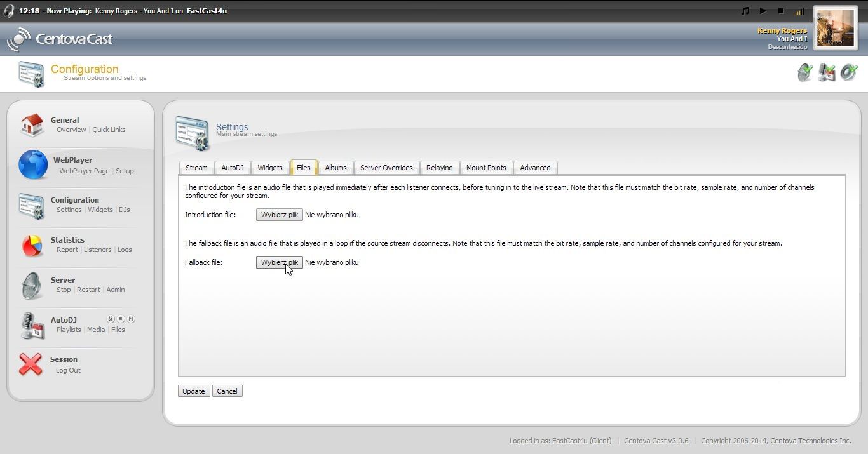Click the Log Out link
Viewport: 868px width, 454px height.
point(68,370)
